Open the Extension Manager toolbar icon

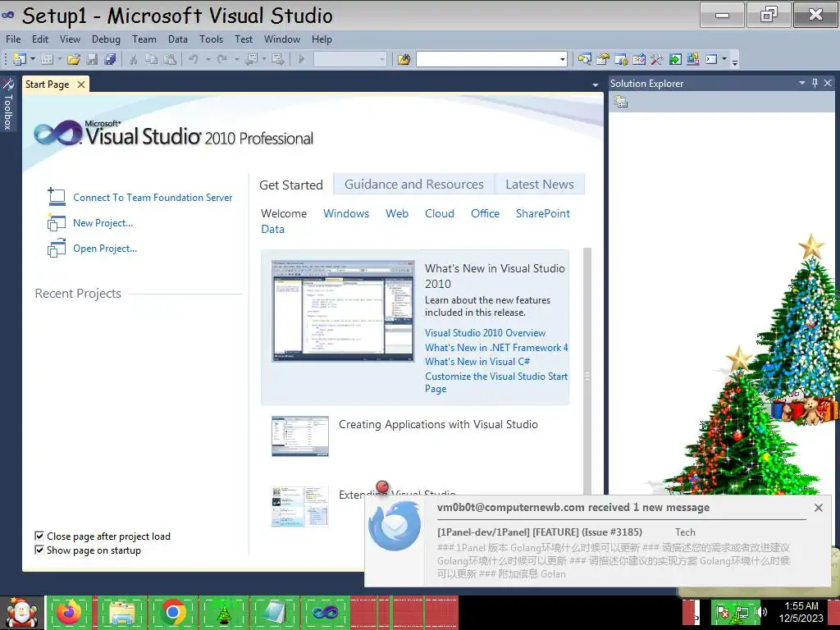pyautogui.click(x=692, y=59)
